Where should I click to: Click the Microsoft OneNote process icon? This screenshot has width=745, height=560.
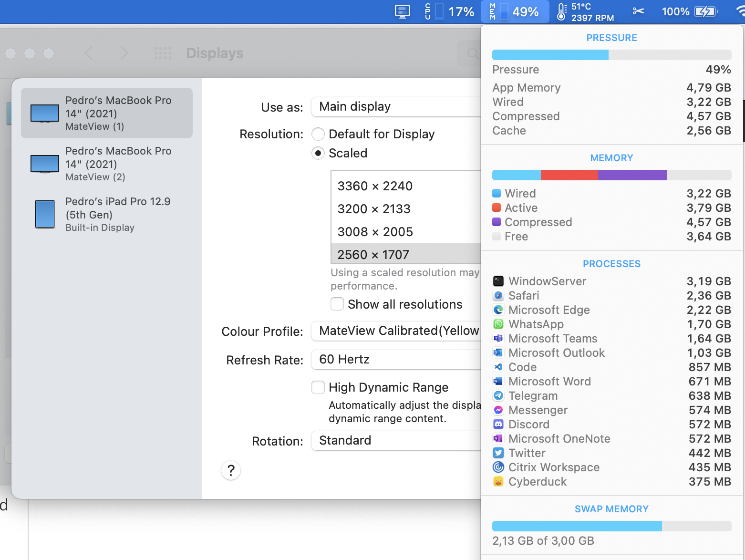click(498, 438)
